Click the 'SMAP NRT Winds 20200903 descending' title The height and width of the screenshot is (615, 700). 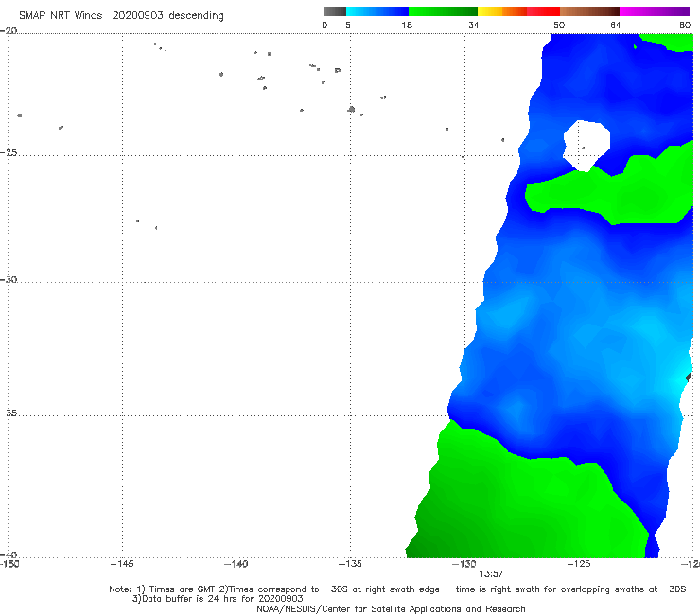(121, 16)
